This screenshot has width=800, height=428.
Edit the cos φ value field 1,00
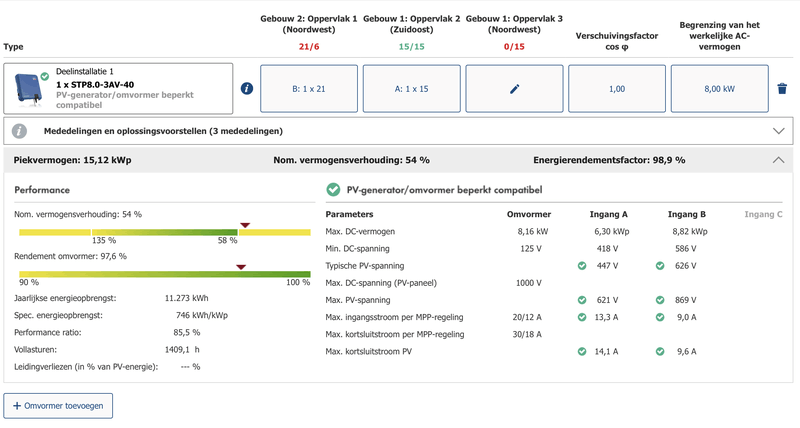coord(616,89)
